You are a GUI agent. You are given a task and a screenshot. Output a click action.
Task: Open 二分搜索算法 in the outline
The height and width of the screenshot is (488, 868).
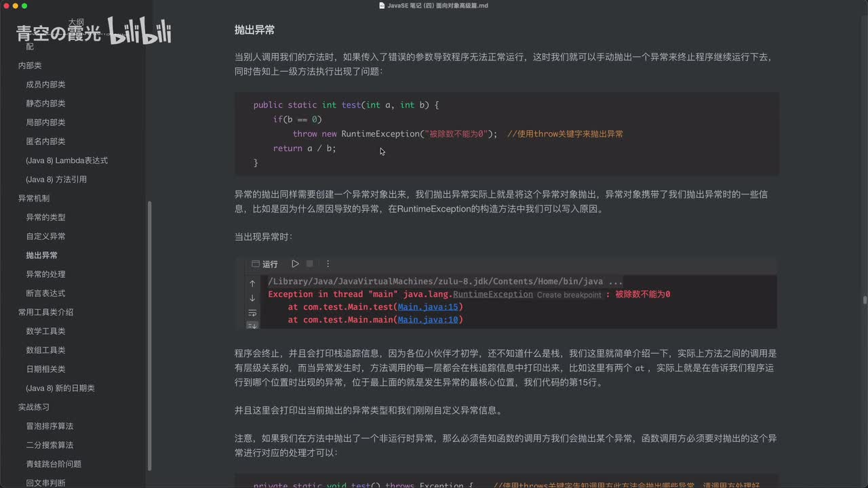coord(50,445)
